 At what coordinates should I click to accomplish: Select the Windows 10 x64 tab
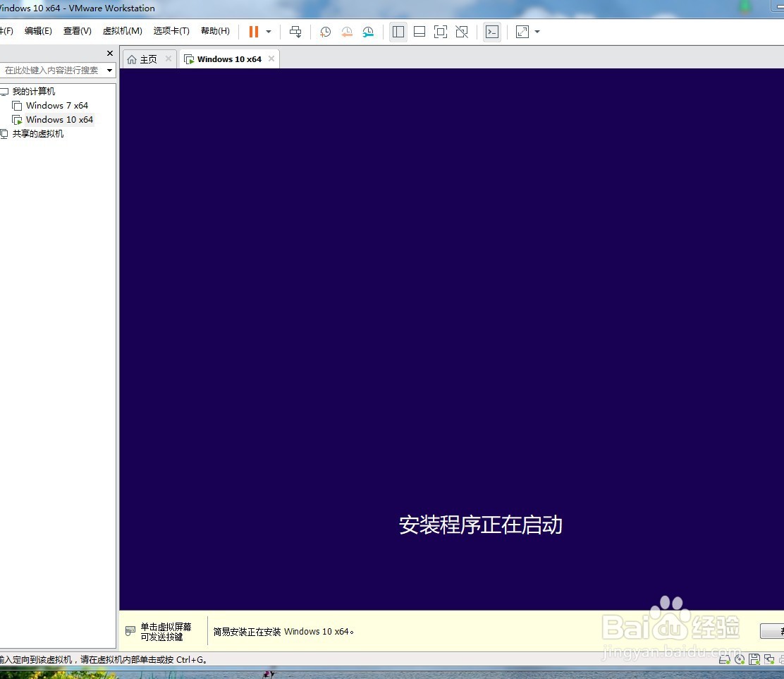229,59
